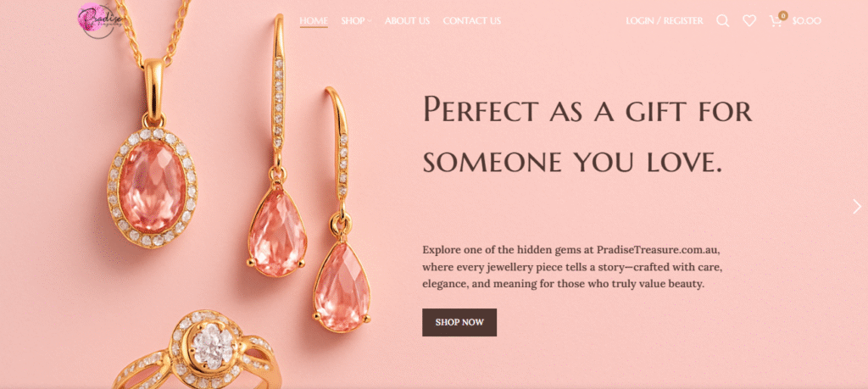Click the Pradise Treasure logo

tap(101, 20)
